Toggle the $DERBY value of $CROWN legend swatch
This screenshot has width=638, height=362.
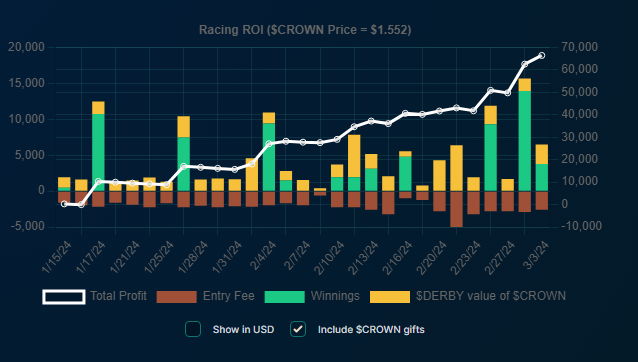[390, 297]
